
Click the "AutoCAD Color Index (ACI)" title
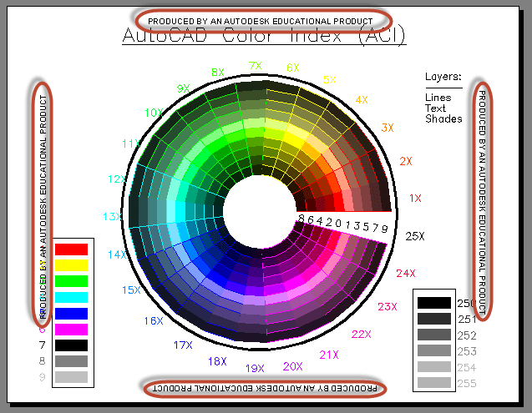click(264, 36)
